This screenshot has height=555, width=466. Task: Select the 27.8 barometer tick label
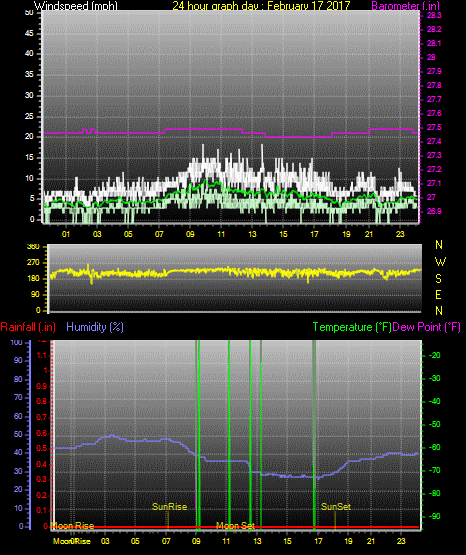434,85
